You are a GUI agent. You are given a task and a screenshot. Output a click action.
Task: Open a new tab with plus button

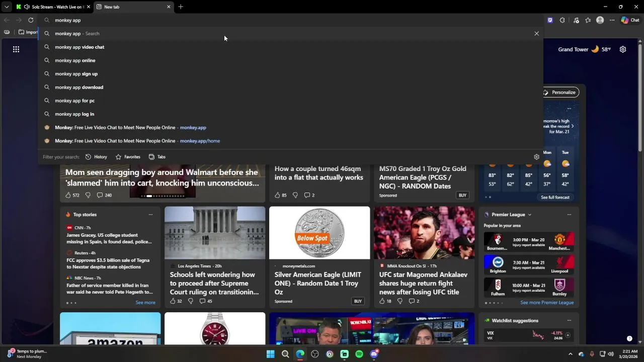pyautogui.click(x=181, y=7)
